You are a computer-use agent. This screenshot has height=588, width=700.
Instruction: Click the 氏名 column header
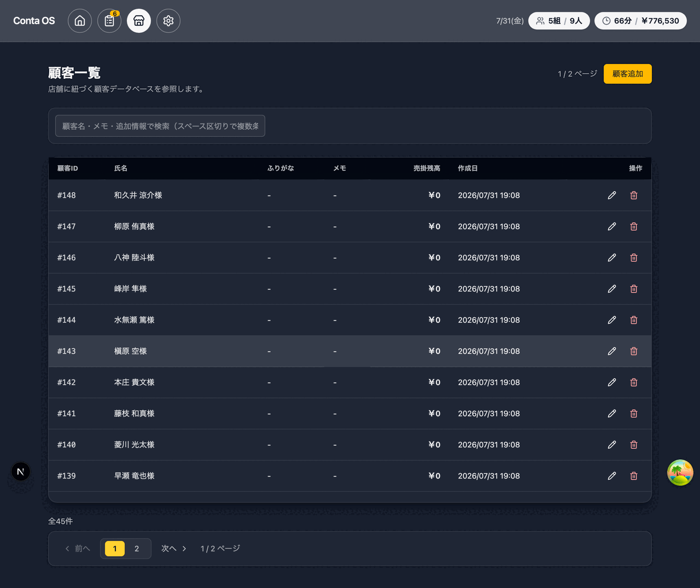point(121,168)
